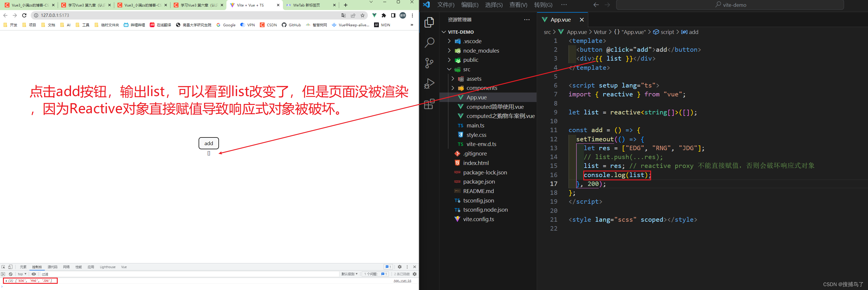Expand the logged array in console

[7, 281]
